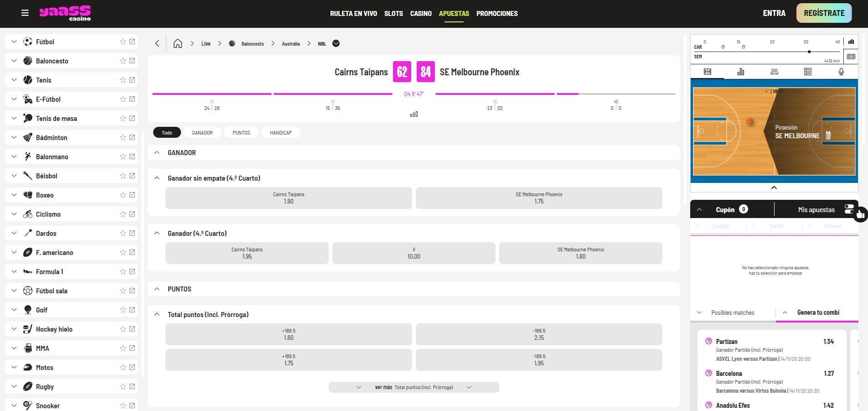Toggle the coupon settings switches icon

coord(848,209)
